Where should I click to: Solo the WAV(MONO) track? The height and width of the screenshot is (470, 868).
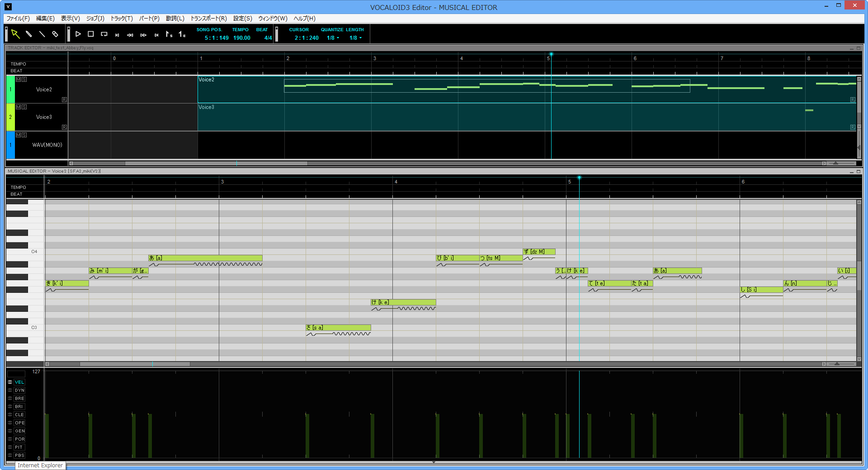tap(24, 135)
